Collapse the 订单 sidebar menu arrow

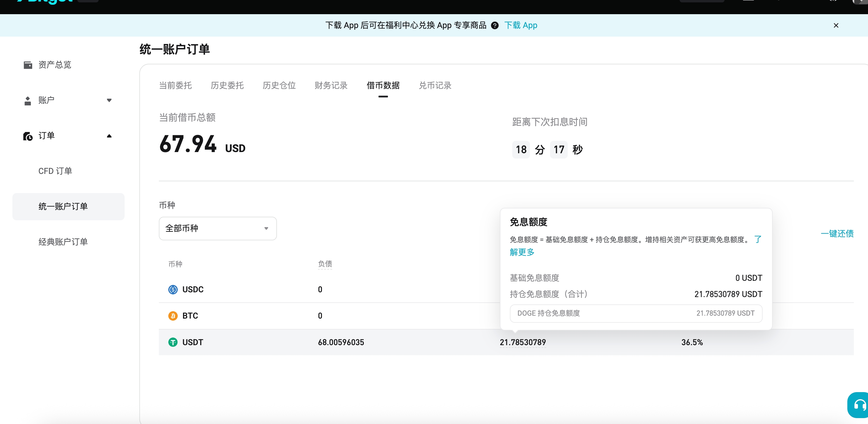pos(109,136)
